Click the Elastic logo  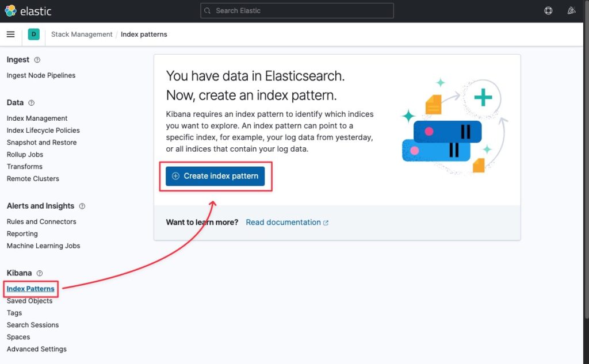point(28,11)
